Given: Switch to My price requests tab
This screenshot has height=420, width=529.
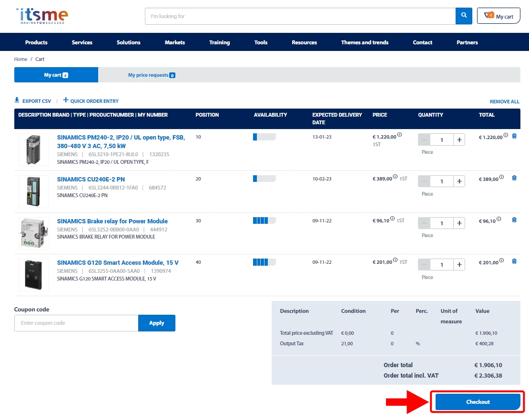Looking at the screenshot, I should click(152, 75).
